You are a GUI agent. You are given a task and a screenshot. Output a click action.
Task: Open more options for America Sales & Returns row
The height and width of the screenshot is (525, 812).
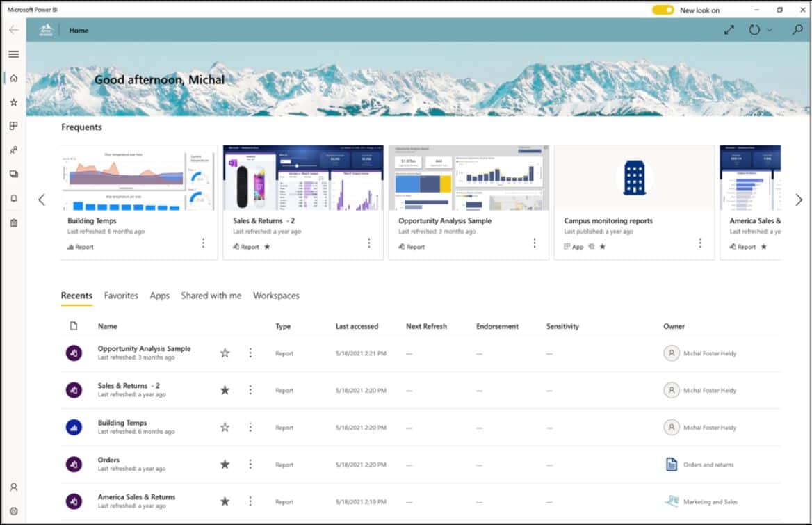(250, 501)
